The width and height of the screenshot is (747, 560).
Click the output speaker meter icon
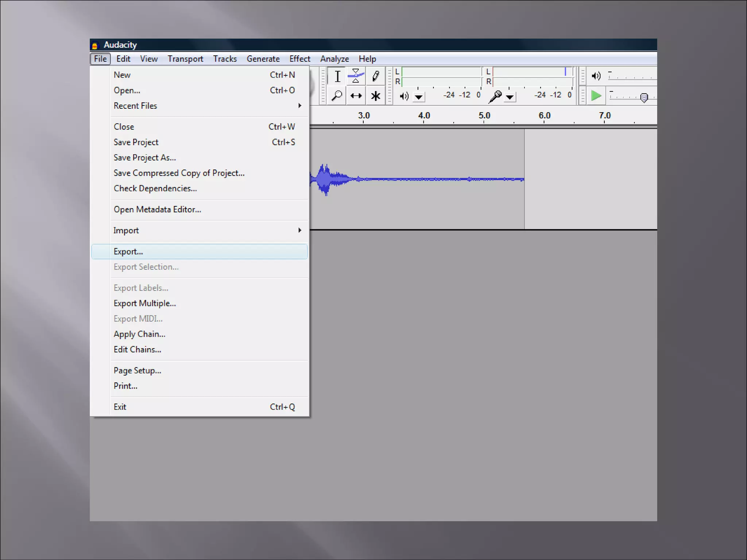point(404,96)
